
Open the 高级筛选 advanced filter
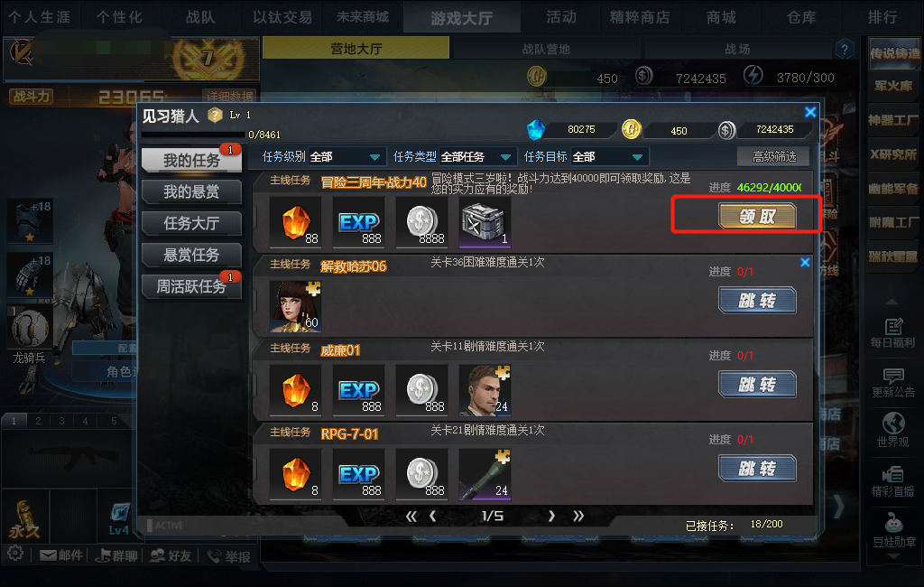pyautogui.click(x=773, y=156)
